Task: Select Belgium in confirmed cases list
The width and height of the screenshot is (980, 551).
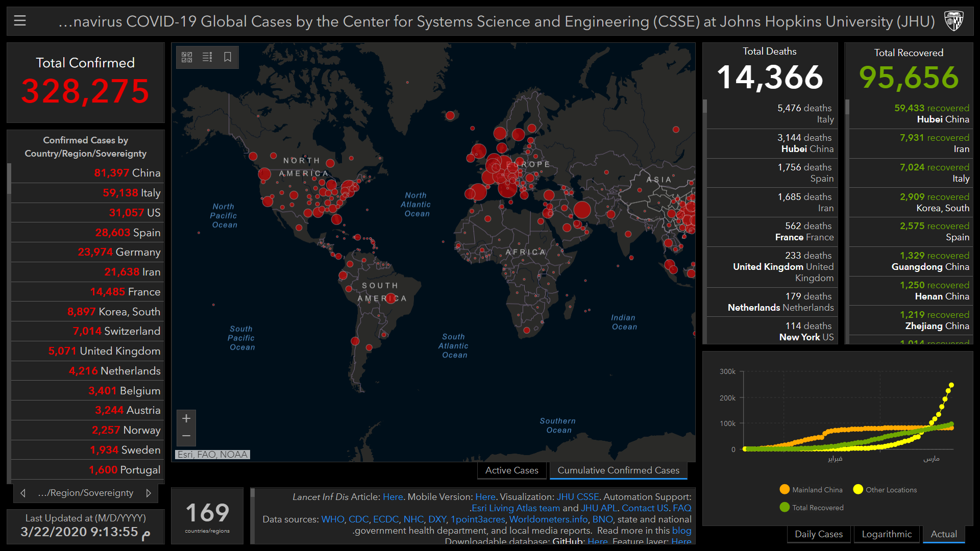Action: pyautogui.click(x=87, y=391)
